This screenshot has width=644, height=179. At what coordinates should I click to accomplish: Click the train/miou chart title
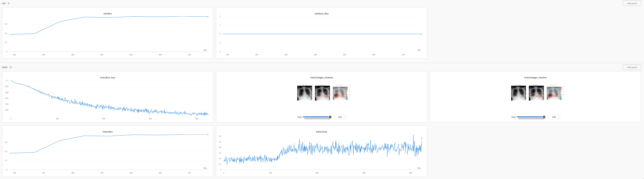321,132
